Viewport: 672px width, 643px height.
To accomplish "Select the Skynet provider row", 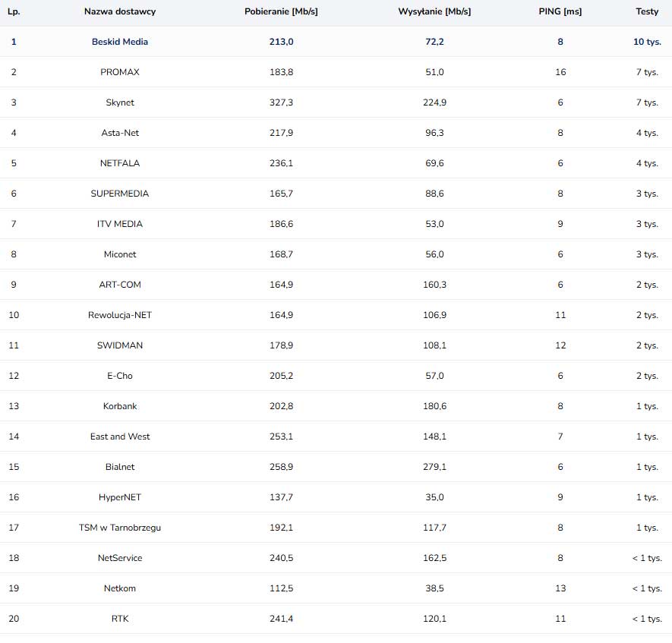I will click(x=120, y=102).
